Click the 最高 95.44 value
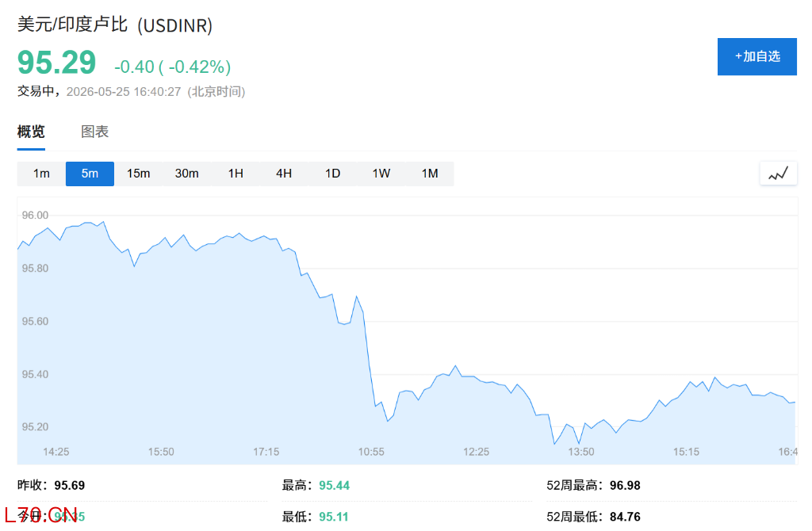 point(334,486)
